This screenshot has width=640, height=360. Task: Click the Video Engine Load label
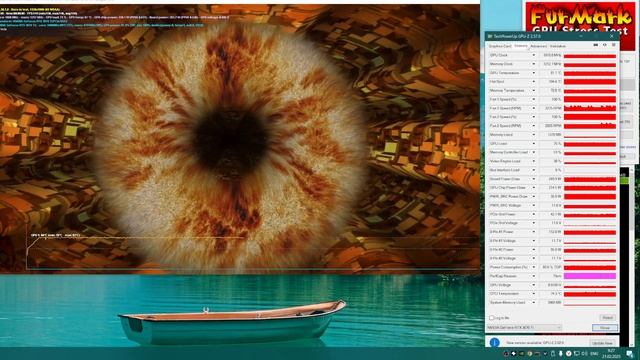[505, 161]
